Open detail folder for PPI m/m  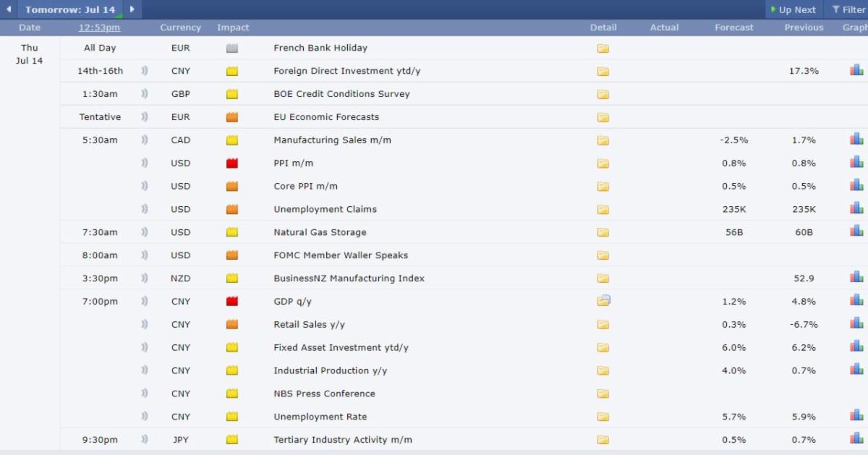click(603, 163)
